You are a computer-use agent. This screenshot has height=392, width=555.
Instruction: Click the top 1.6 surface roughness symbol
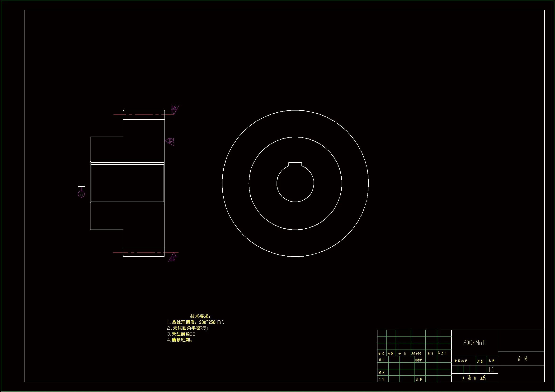click(174, 110)
